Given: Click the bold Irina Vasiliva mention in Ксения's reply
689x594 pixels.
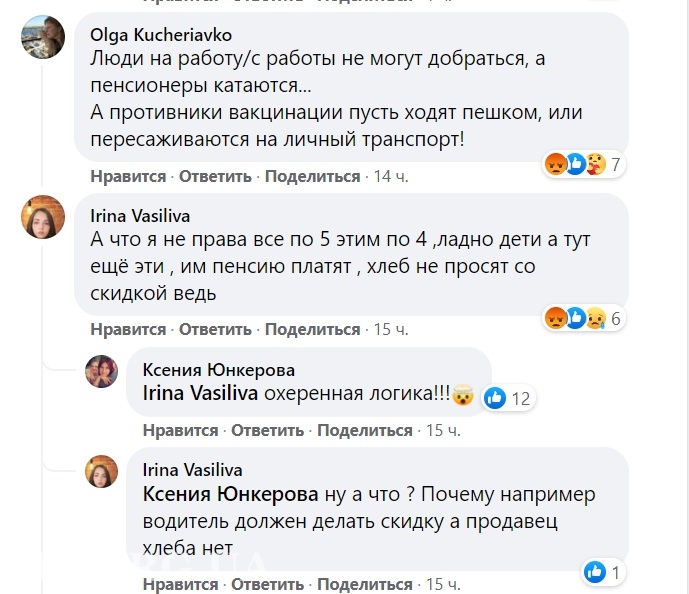Looking at the screenshot, I should pos(202,394).
